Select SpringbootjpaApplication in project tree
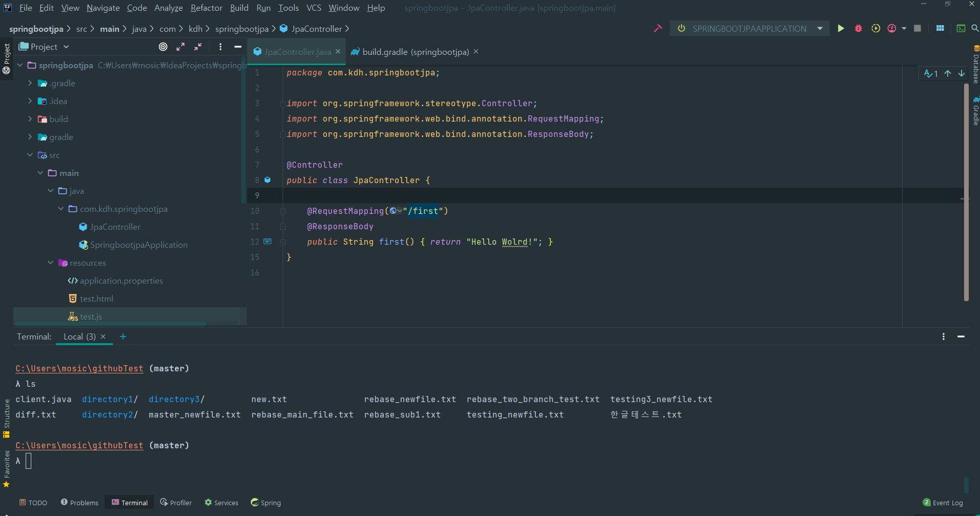980x516 pixels. pyautogui.click(x=138, y=245)
